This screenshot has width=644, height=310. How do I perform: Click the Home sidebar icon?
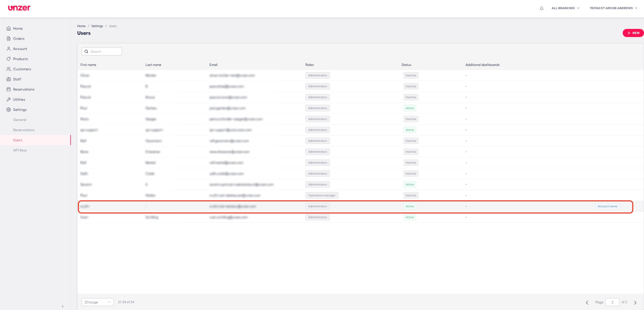pyautogui.click(x=9, y=28)
